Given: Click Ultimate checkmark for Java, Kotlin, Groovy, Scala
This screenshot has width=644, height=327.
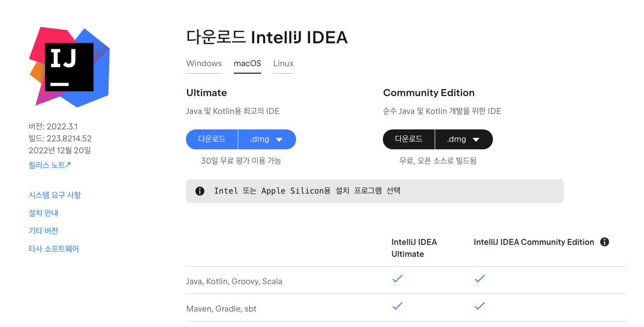Looking at the screenshot, I should (x=397, y=279).
